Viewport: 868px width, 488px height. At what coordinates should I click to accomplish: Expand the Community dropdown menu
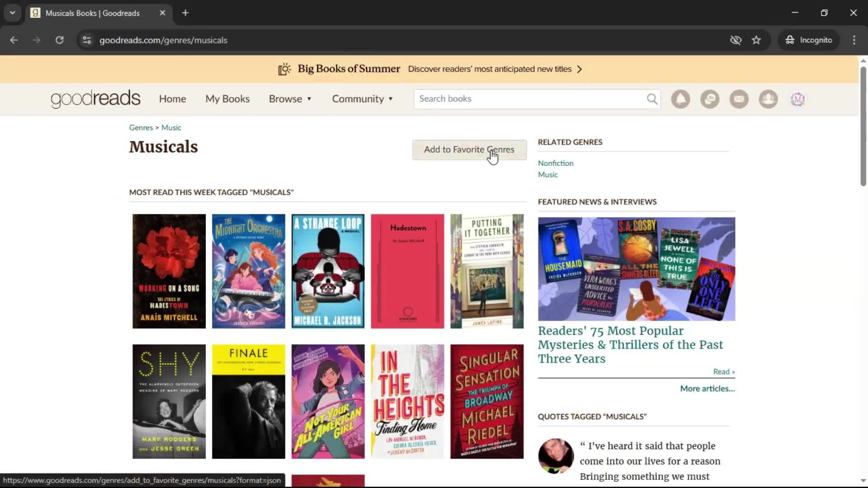[363, 99]
